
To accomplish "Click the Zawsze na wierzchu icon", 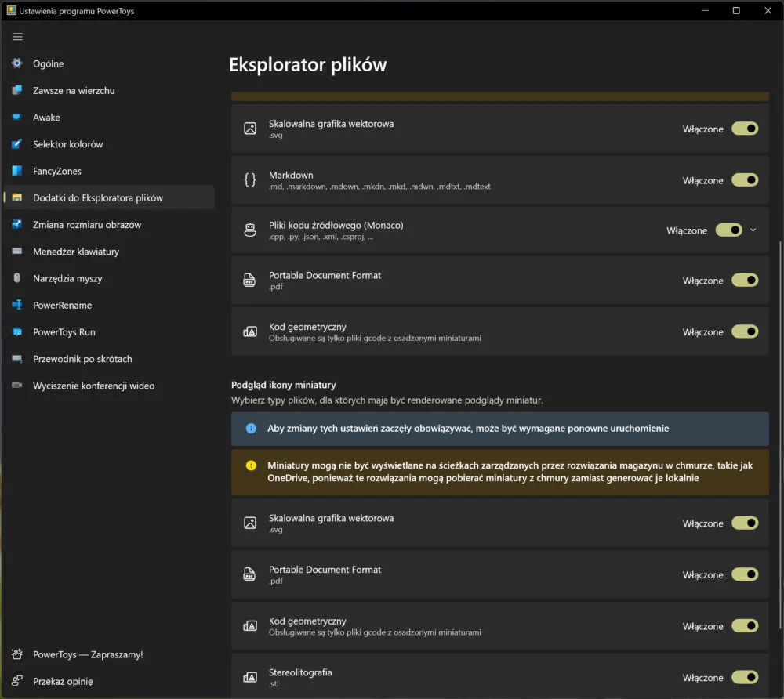I will pyautogui.click(x=17, y=90).
